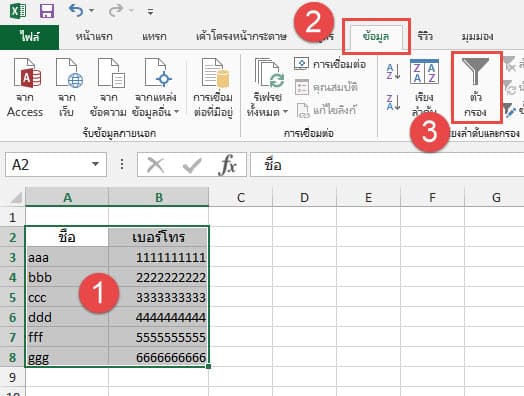Click cell with text ccc
The height and width of the screenshot is (396, 524).
click(67, 297)
